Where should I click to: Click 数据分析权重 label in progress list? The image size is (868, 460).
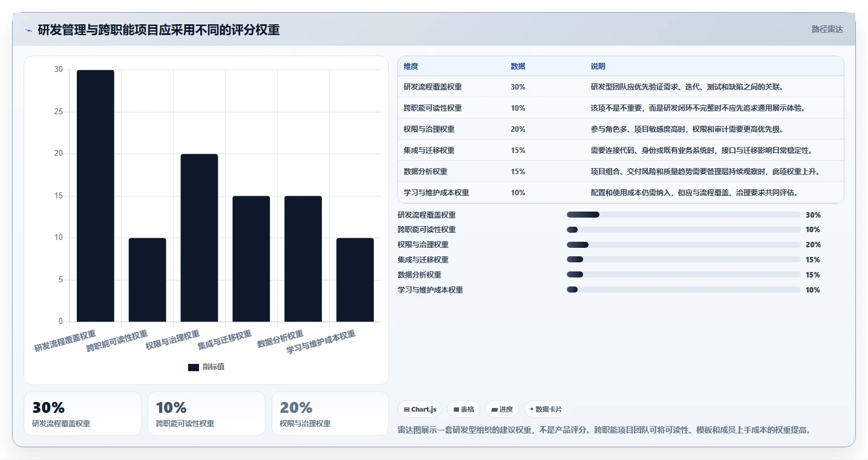pyautogui.click(x=419, y=275)
